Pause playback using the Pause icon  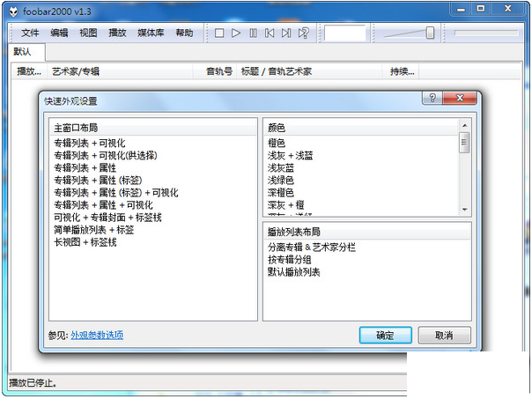click(253, 33)
